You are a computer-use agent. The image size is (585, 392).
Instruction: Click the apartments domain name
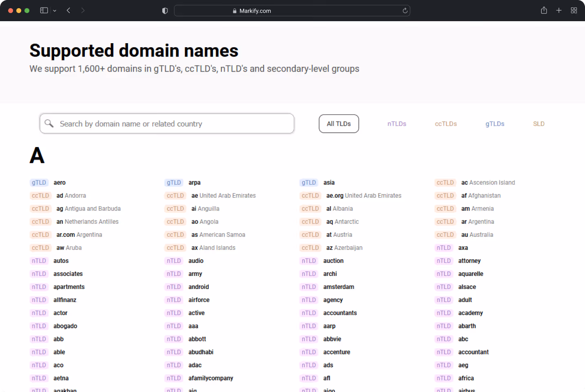pyautogui.click(x=69, y=287)
